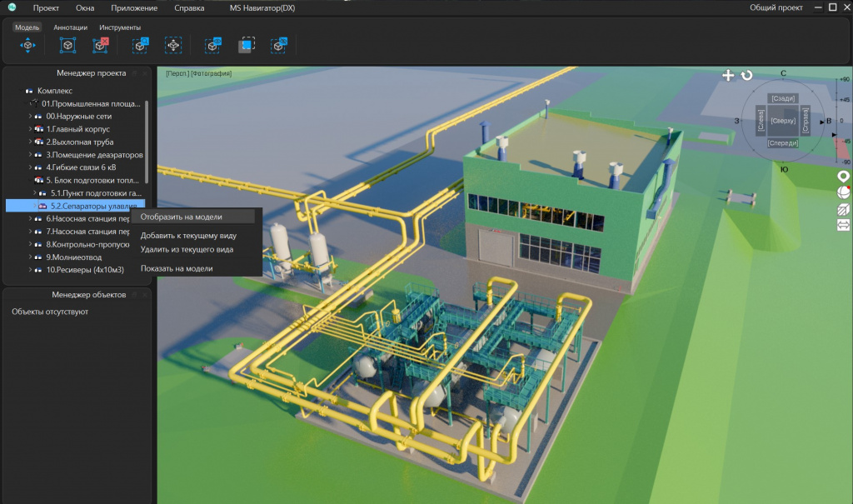Select 10.Ресиверы (4x10м3) tree row
The image size is (853, 504).
coord(85,269)
